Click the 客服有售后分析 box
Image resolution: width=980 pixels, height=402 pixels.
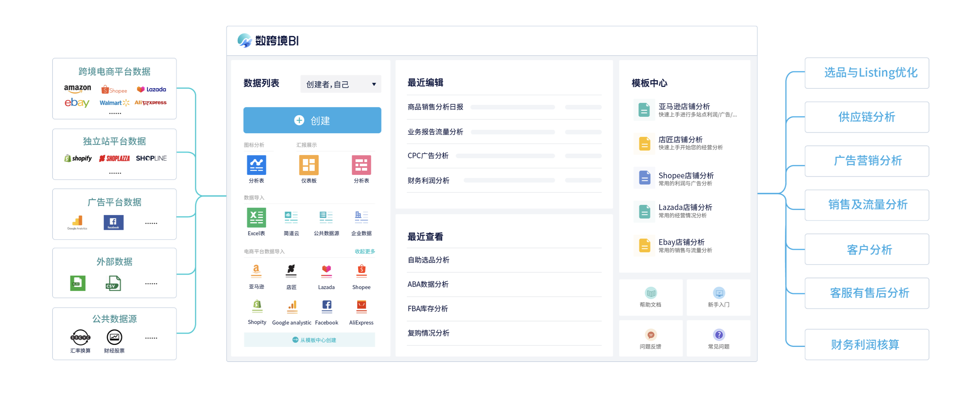pyautogui.click(x=867, y=293)
